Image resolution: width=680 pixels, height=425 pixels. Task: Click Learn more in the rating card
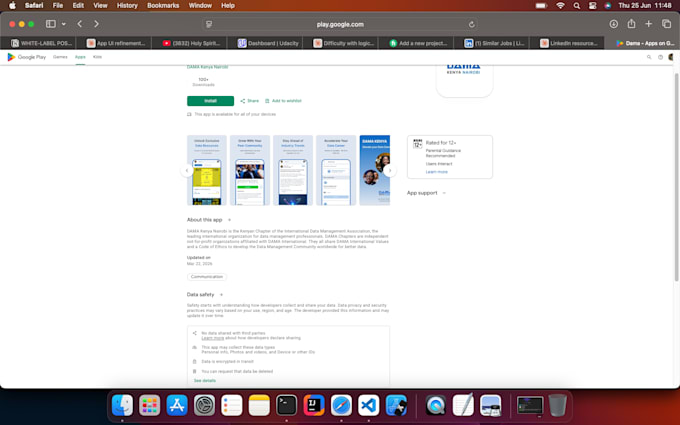click(x=437, y=172)
